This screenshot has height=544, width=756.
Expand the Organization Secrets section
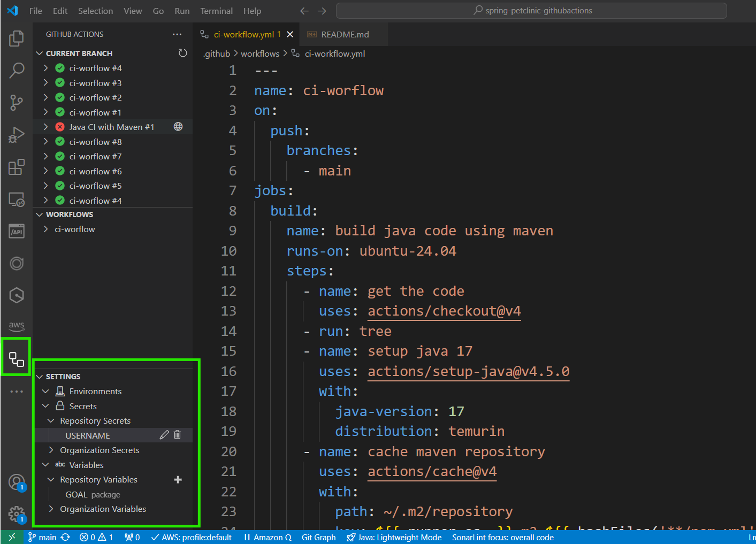(x=51, y=450)
